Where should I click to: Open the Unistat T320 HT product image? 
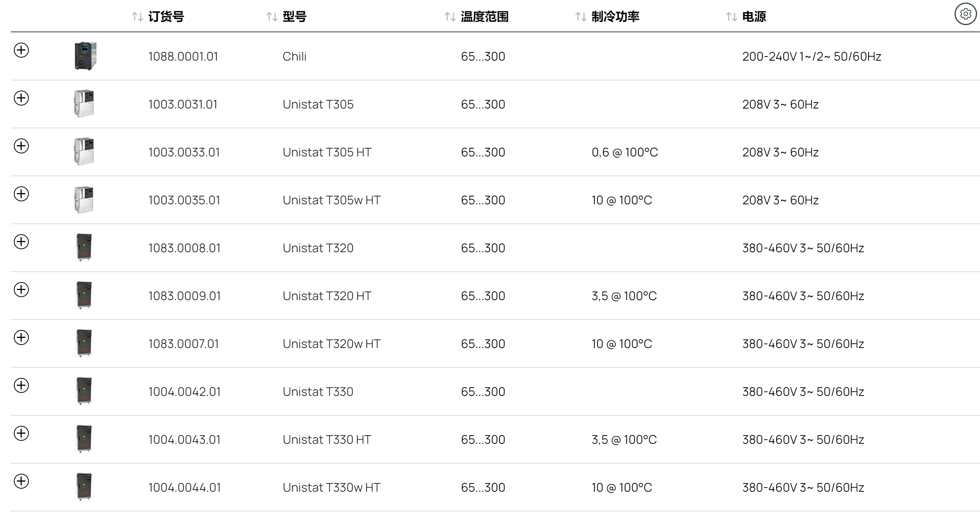click(84, 296)
